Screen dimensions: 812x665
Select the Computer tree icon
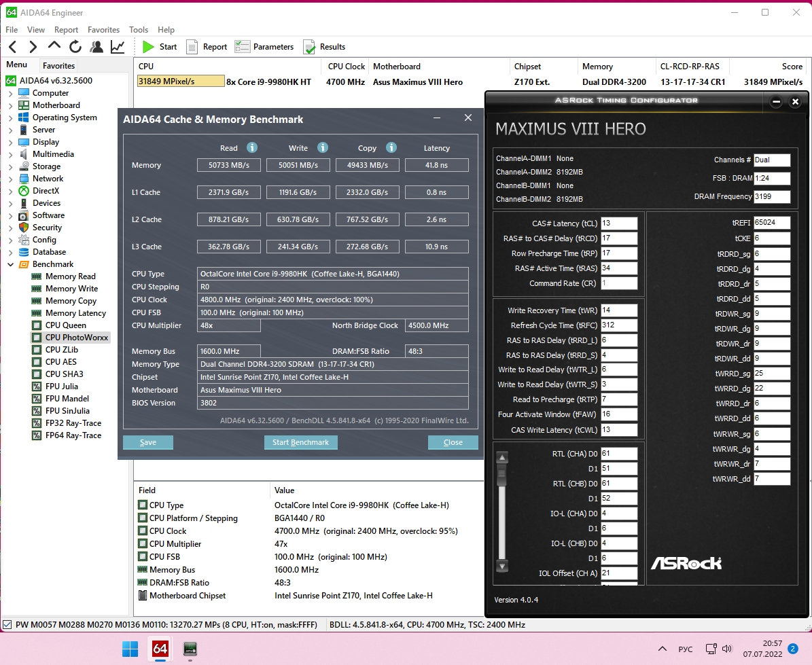(24, 92)
